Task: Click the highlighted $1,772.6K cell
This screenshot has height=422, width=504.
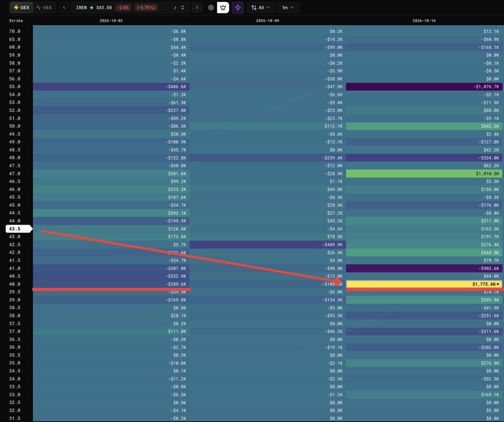Action: [424, 284]
